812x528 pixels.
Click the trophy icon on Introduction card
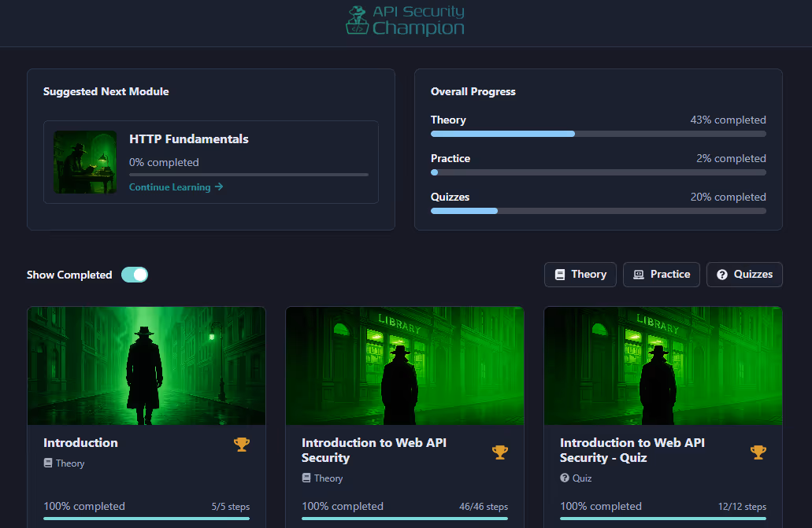coord(242,445)
